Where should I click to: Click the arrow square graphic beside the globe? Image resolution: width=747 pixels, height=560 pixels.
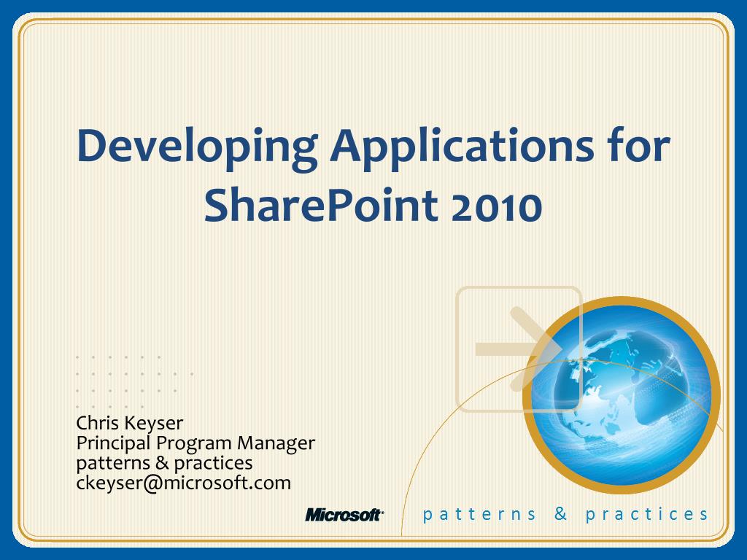click(x=519, y=349)
